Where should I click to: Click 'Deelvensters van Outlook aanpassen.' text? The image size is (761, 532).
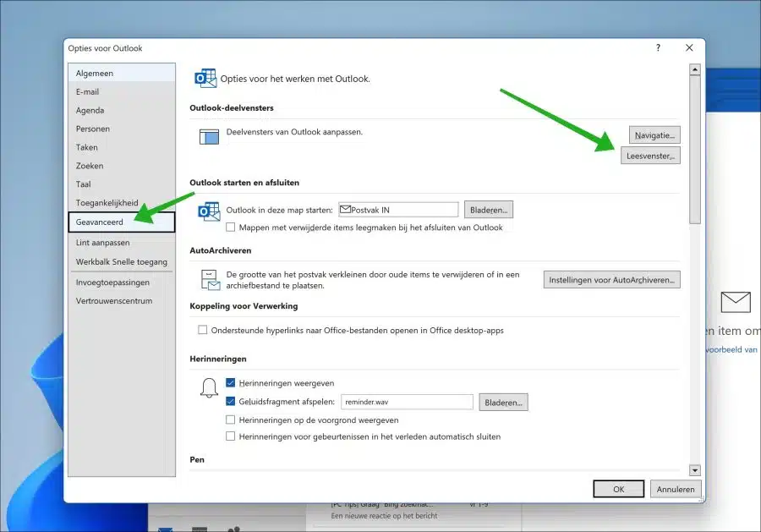click(294, 132)
